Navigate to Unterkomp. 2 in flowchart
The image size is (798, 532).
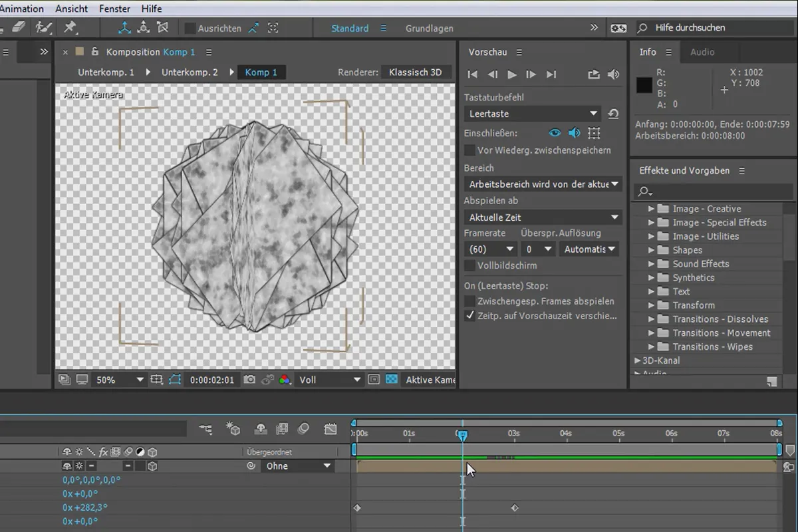[190, 72]
